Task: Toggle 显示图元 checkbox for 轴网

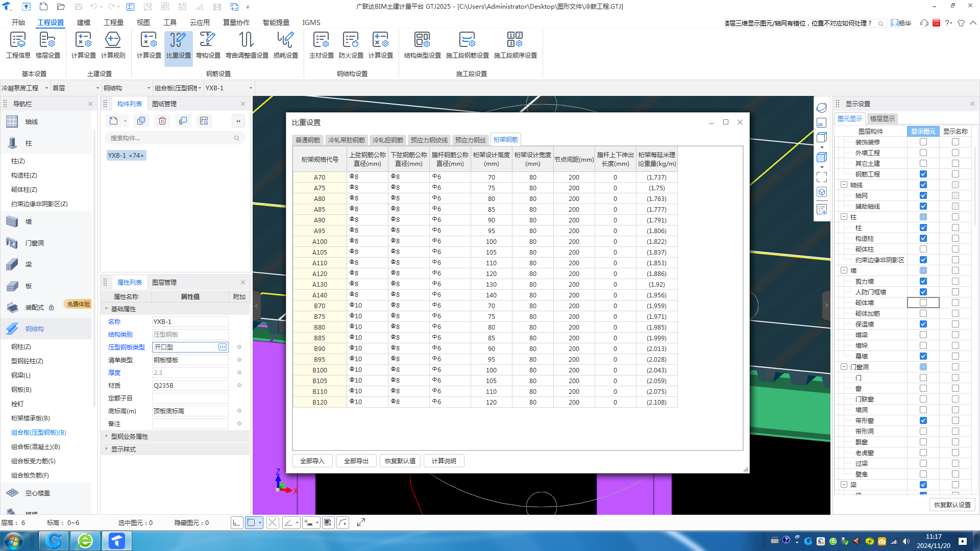Action: 923,195
